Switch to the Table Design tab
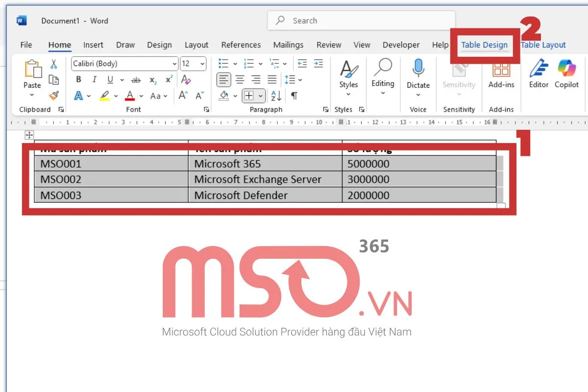This screenshot has height=392, width=588. [484, 45]
